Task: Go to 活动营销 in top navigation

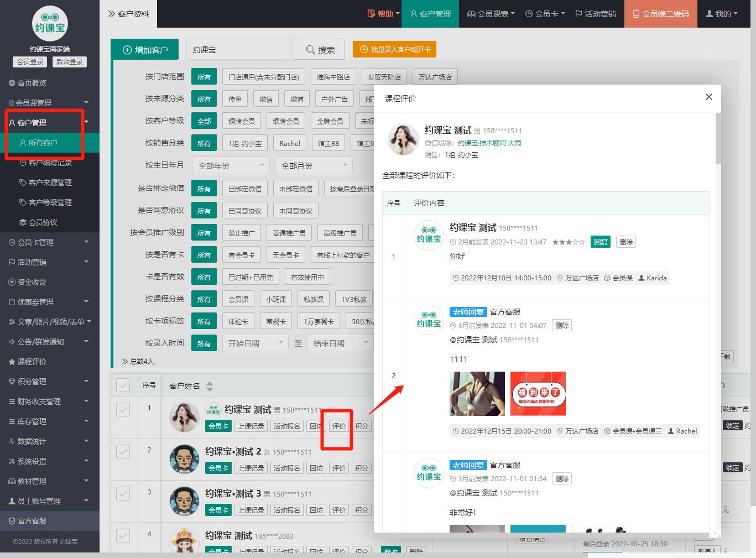Action: [x=596, y=14]
